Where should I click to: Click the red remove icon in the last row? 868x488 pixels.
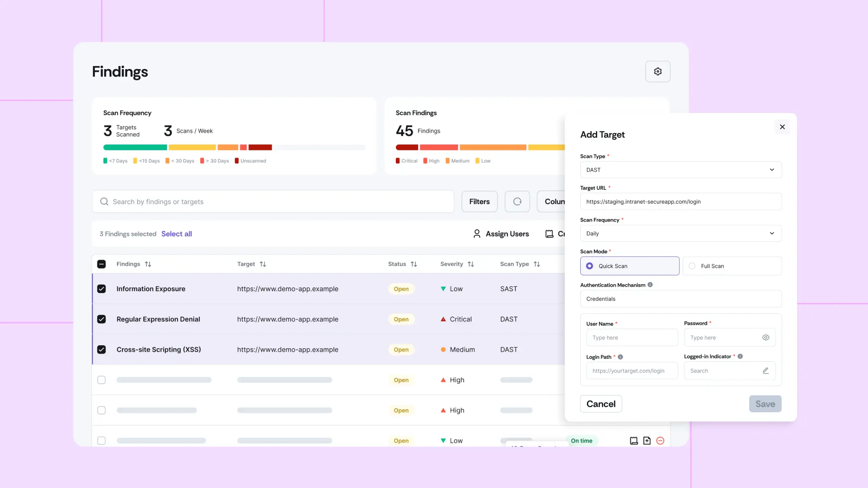660,441
